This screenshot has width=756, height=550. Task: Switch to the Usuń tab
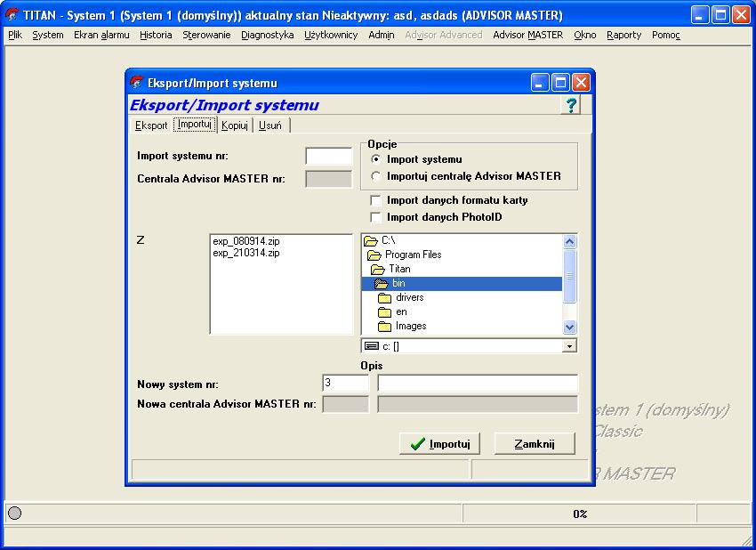pyautogui.click(x=270, y=125)
